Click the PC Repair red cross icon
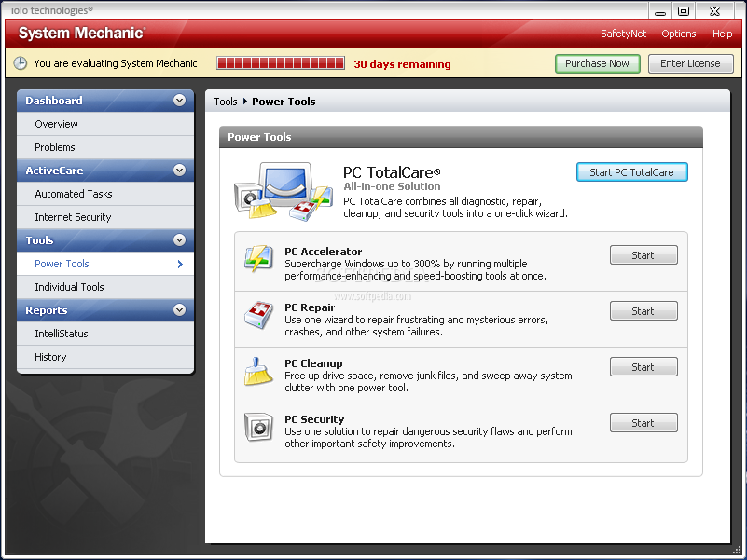This screenshot has width=747, height=560. (258, 315)
